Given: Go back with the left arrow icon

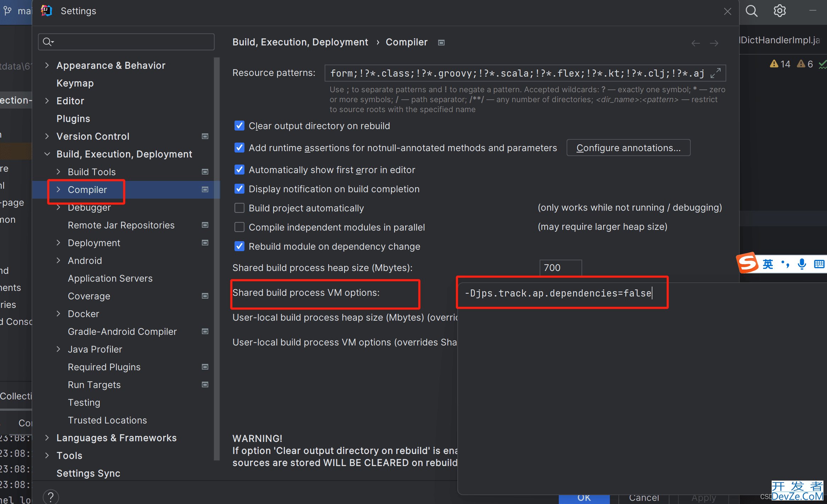Looking at the screenshot, I should [695, 43].
